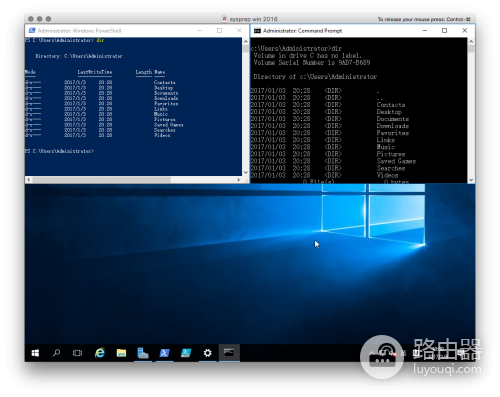500x397 pixels.
Task: Maximize the Command Prompt window
Action: tap(444, 31)
